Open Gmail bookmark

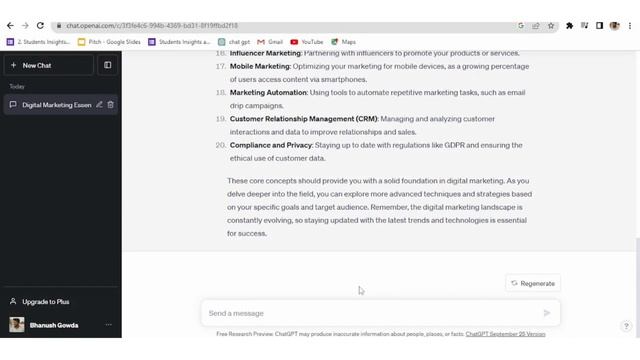pyautogui.click(x=270, y=42)
